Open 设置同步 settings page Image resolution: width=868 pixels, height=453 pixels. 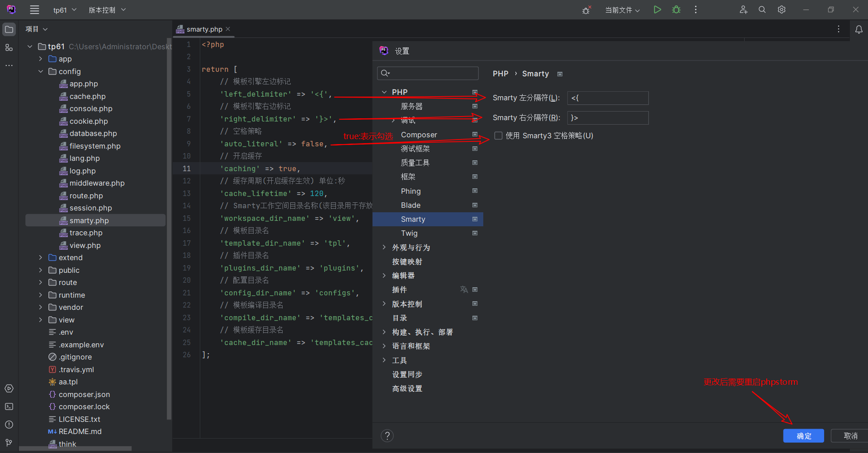(x=428, y=374)
